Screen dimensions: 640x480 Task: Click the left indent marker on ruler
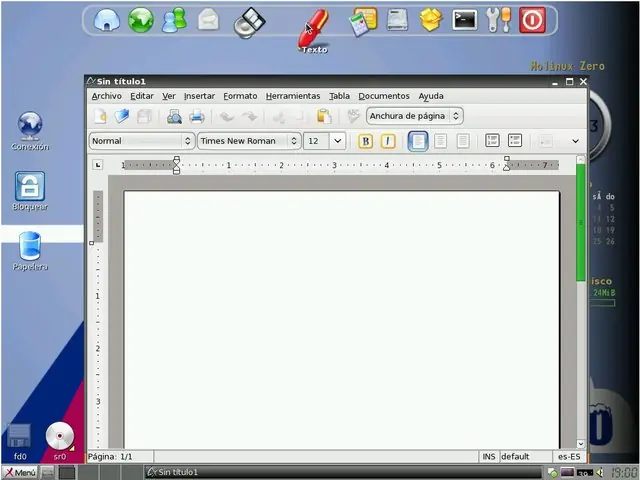[176, 165]
